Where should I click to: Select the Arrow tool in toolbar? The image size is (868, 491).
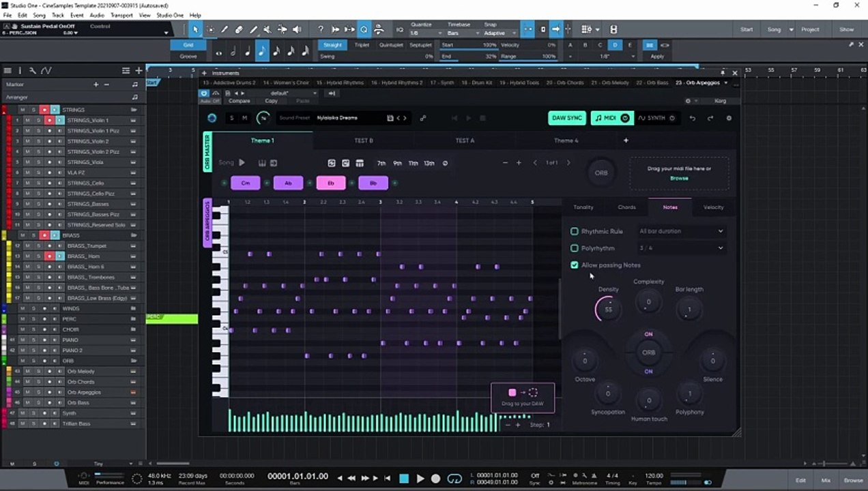(195, 29)
